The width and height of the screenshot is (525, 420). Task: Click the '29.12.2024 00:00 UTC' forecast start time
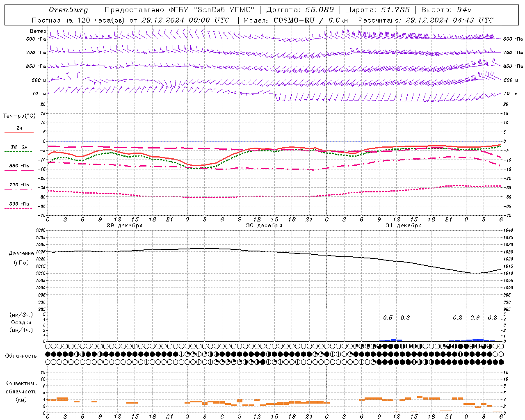coord(185,20)
